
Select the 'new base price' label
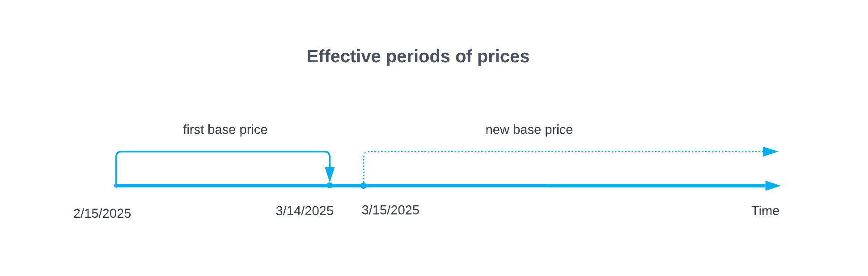point(529,130)
